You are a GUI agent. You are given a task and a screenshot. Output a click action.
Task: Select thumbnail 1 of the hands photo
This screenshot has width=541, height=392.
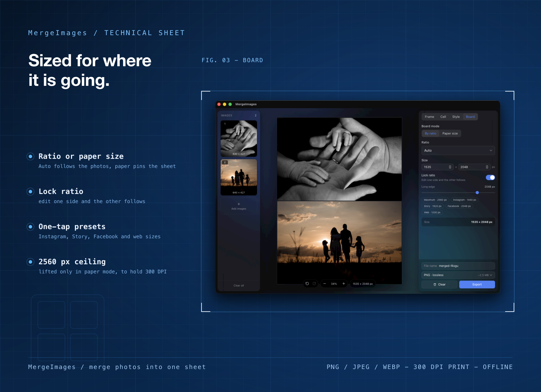tap(239, 139)
